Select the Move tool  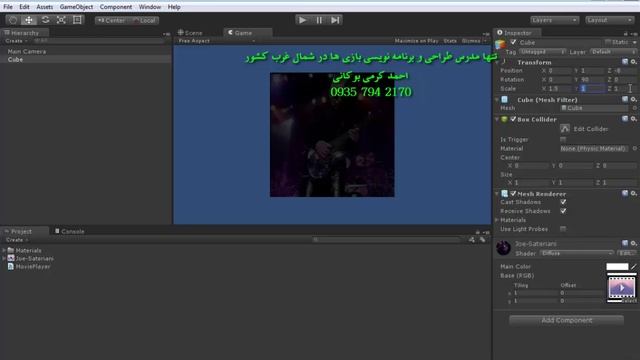coord(29,20)
